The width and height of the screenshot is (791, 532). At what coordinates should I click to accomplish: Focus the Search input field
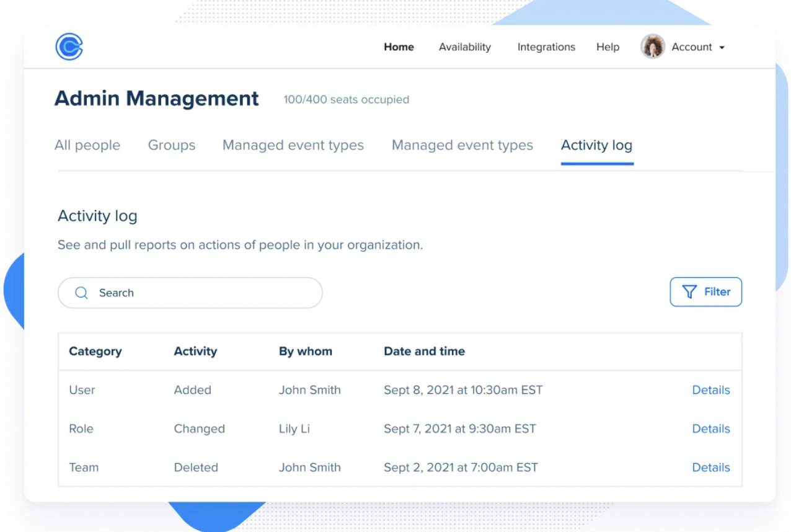198,293
